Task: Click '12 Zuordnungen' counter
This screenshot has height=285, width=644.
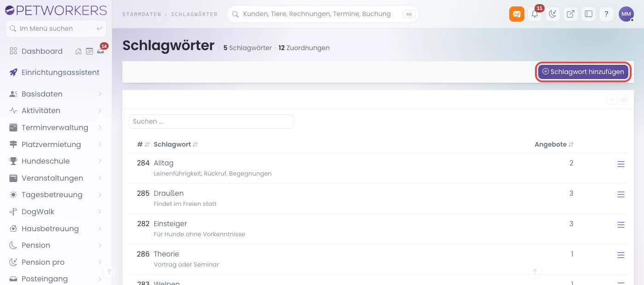Action: pos(304,48)
